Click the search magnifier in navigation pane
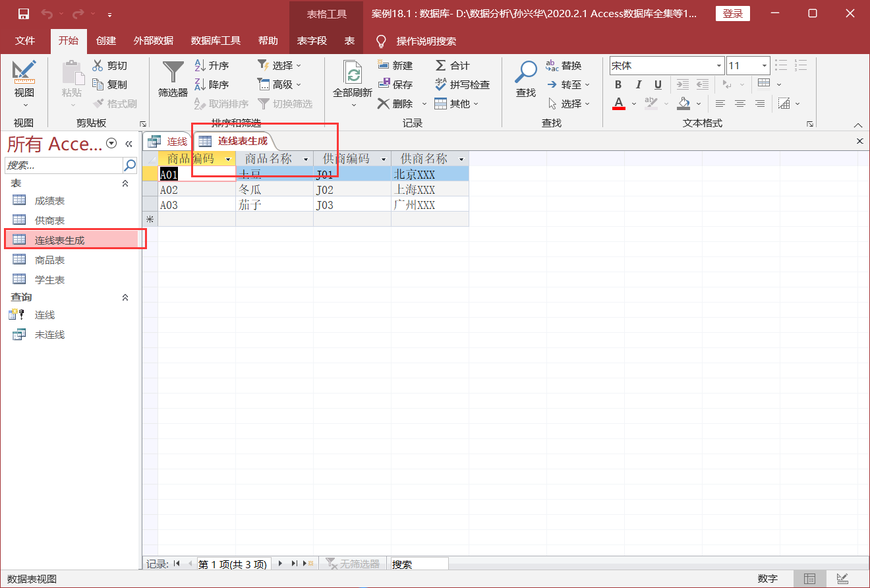Image resolution: width=870 pixels, height=588 pixels. [x=130, y=165]
